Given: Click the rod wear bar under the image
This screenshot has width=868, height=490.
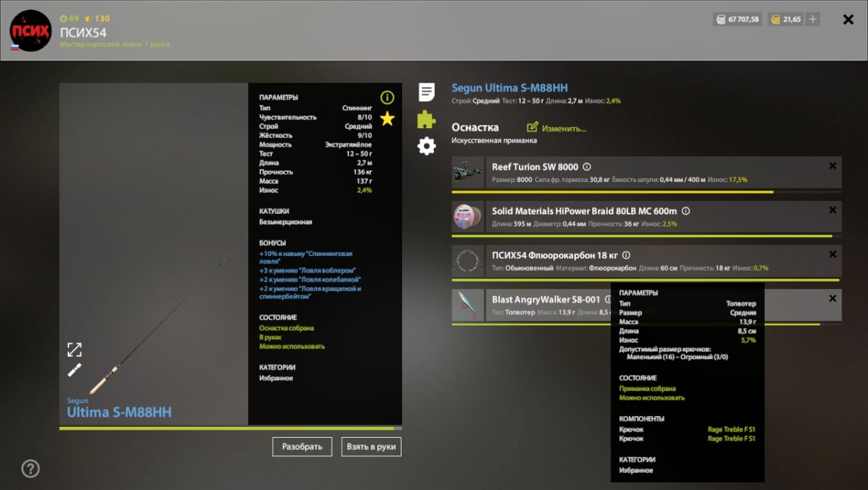Looking at the screenshot, I should pyautogui.click(x=231, y=428).
